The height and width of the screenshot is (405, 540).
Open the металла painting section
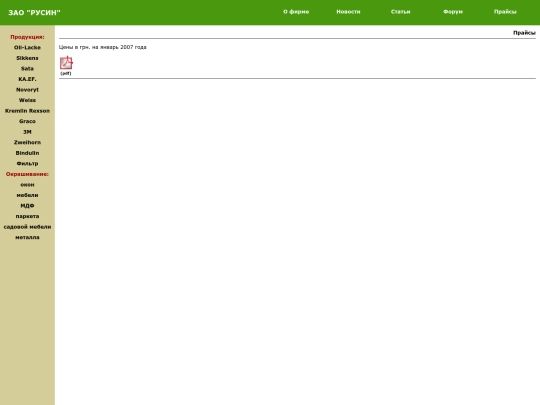click(27, 237)
